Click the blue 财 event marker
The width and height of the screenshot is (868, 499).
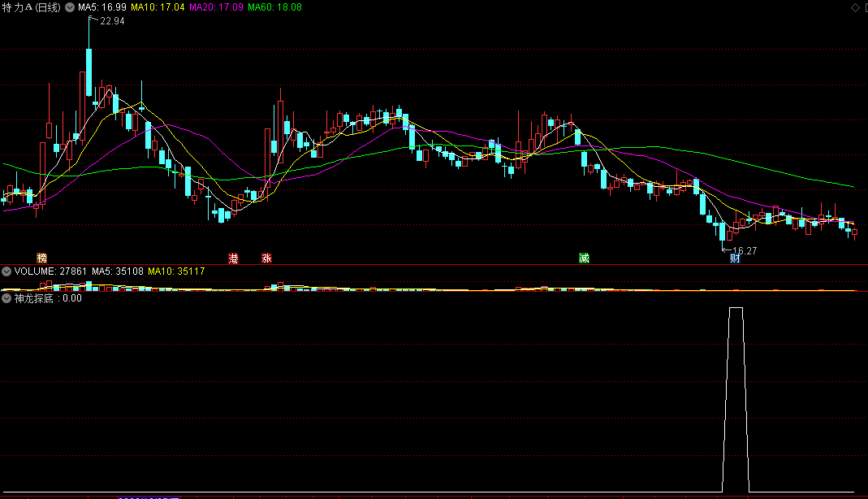tap(735, 258)
